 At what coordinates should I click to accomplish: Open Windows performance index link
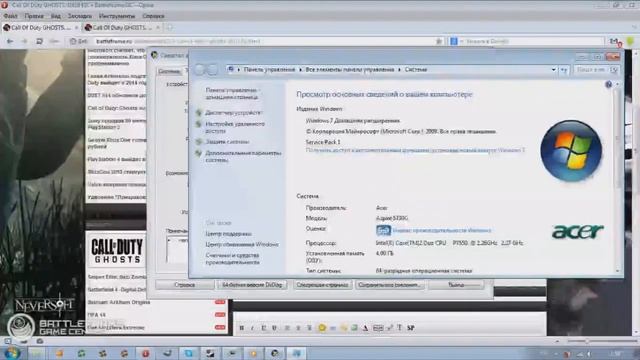tap(442, 231)
